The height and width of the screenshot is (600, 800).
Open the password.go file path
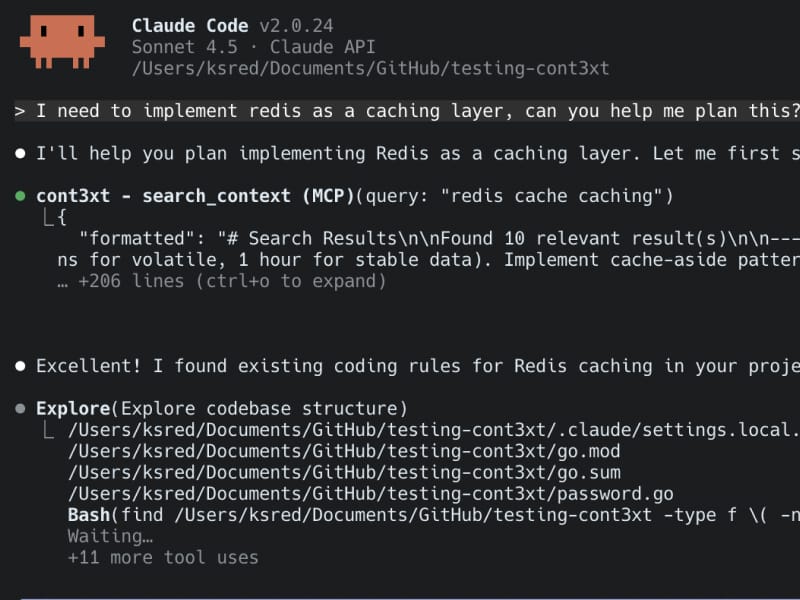370,494
